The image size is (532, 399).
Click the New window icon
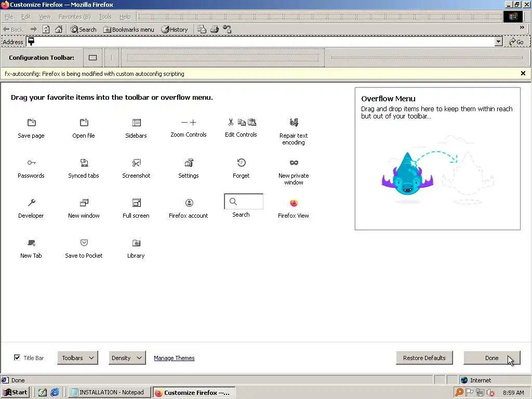point(84,203)
